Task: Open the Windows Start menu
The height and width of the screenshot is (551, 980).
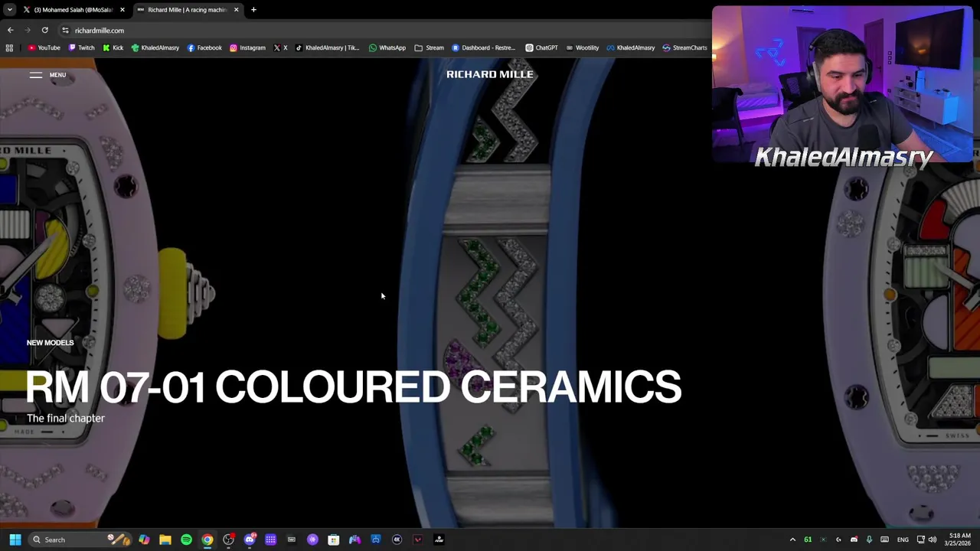Action: 15,540
